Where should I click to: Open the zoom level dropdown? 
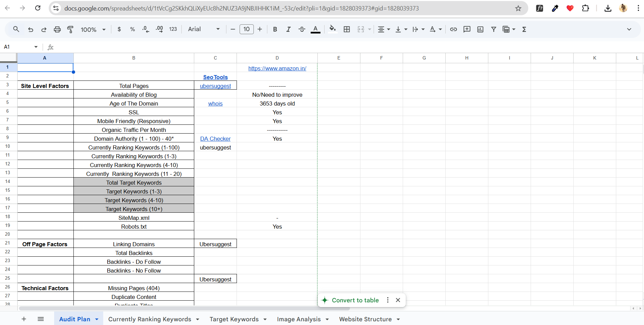pyautogui.click(x=92, y=29)
